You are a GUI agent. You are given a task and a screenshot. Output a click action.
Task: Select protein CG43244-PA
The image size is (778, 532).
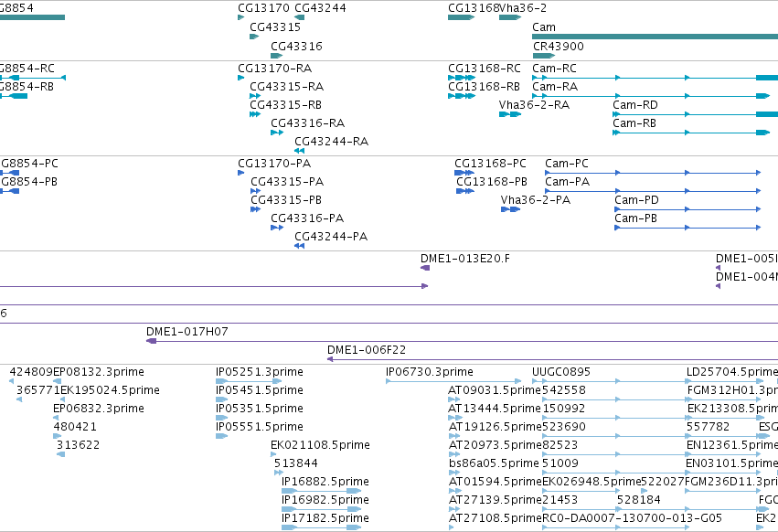(x=299, y=246)
